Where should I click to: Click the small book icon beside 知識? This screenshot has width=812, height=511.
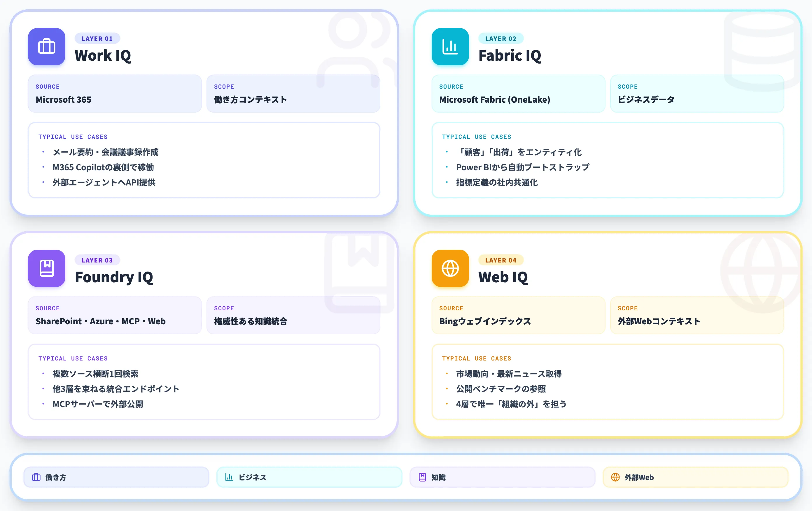pos(422,477)
